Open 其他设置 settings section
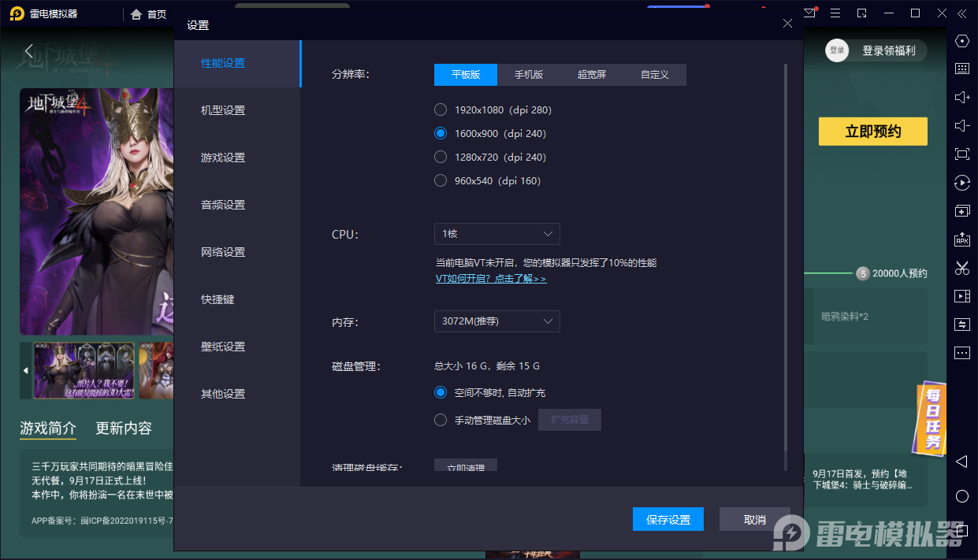978x560 pixels. point(237,394)
